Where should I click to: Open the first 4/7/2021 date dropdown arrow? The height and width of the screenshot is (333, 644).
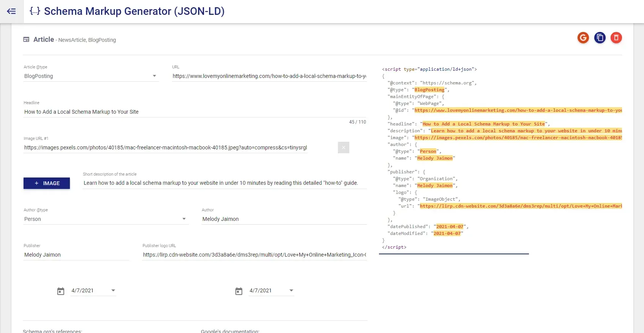pyautogui.click(x=113, y=290)
